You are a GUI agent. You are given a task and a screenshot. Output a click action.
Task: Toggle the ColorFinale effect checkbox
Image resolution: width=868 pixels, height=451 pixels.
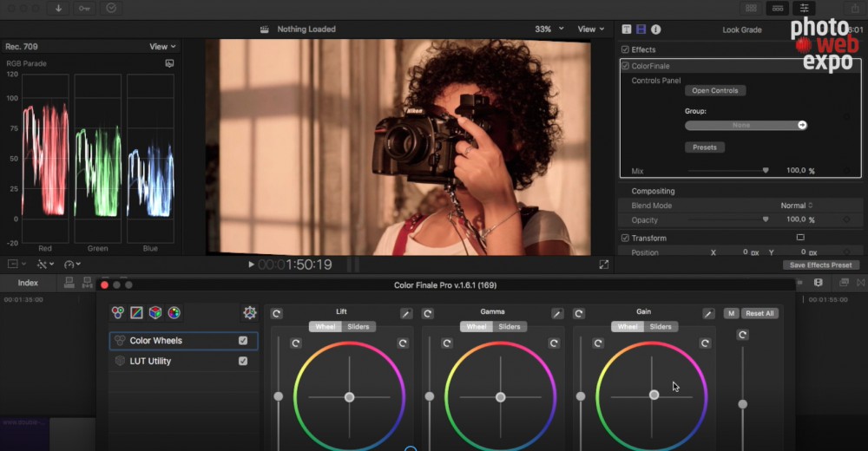click(x=625, y=66)
